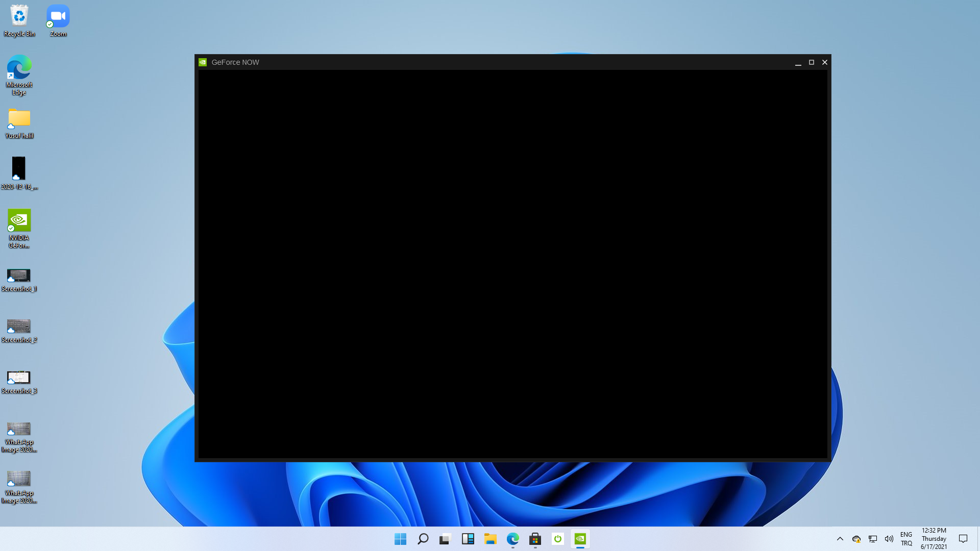Maximize the GeForce NOW window
This screenshot has width=980, height=551.
(812, 62)
